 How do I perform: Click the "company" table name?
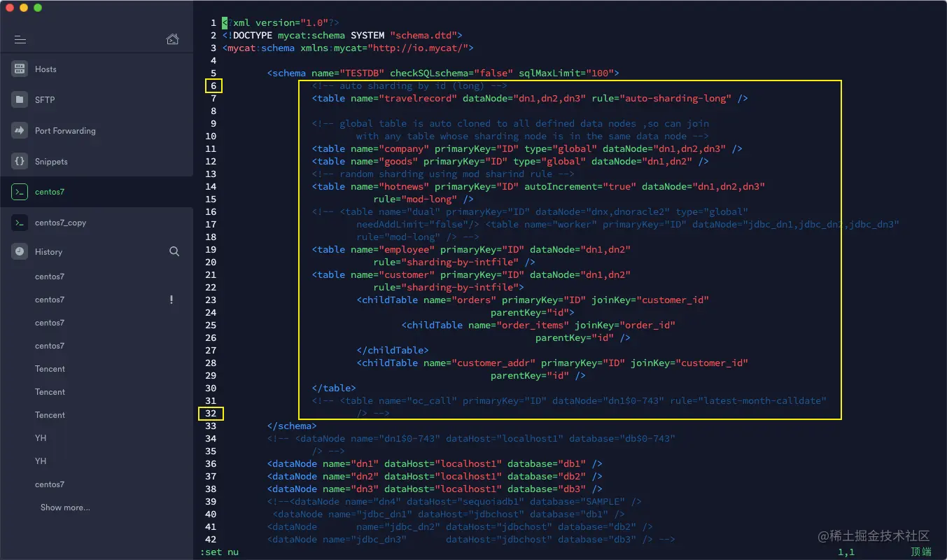tap(404, 148)
